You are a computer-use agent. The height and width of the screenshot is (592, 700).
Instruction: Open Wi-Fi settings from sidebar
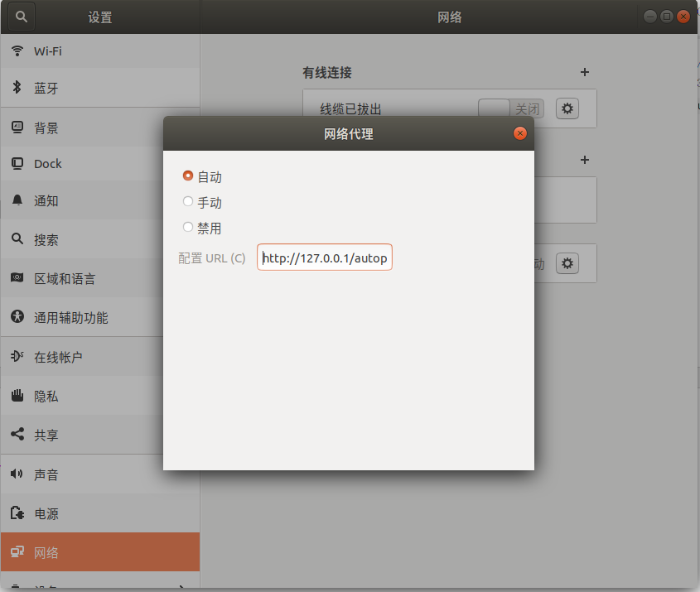(x=99, y=51)
